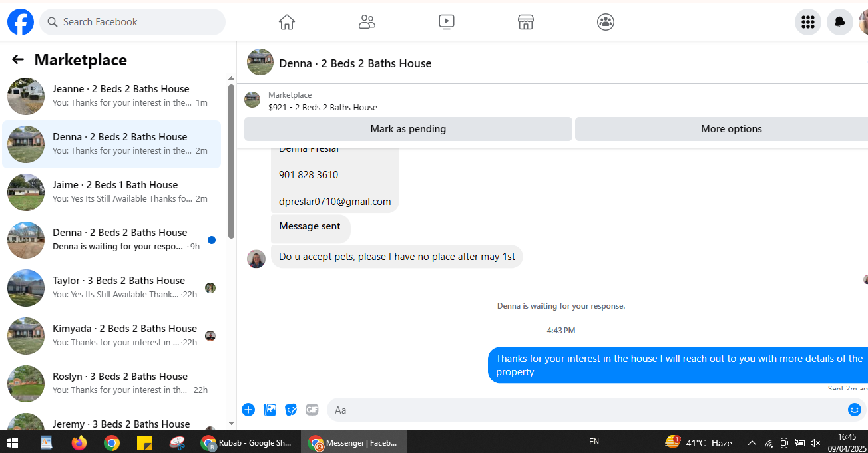
Task: Click the EN language indicator
Action: [594, 442]
